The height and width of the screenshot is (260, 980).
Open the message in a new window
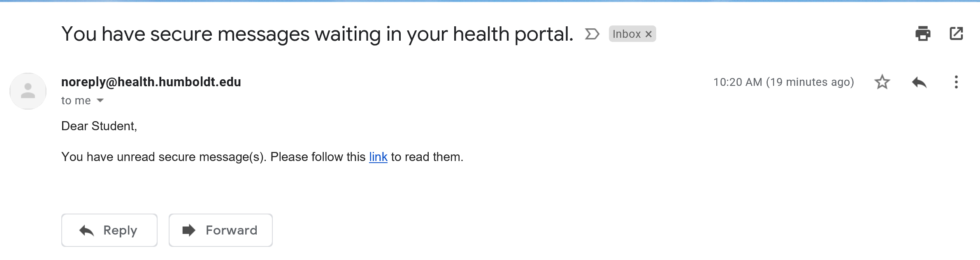coord(956,34)
